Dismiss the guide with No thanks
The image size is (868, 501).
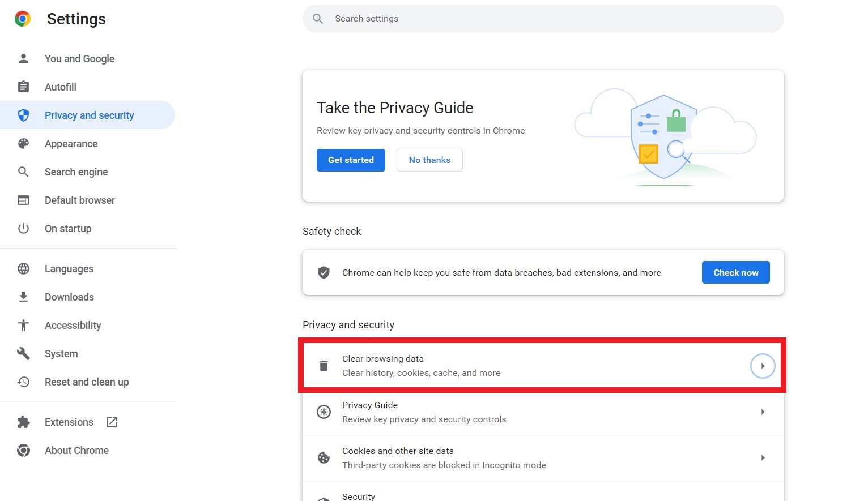point(429,160)
